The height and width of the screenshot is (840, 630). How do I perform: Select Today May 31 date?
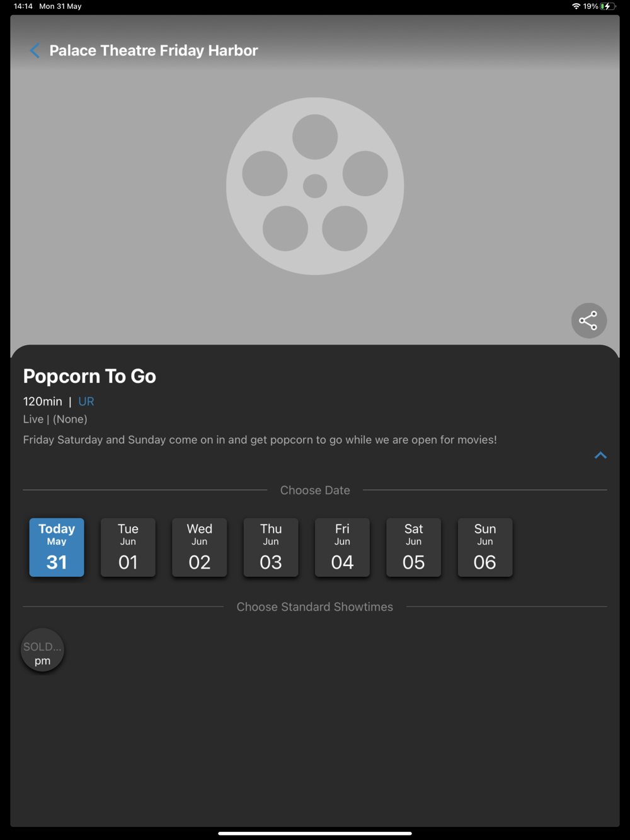pyautogui.click(x=57, y=547)
